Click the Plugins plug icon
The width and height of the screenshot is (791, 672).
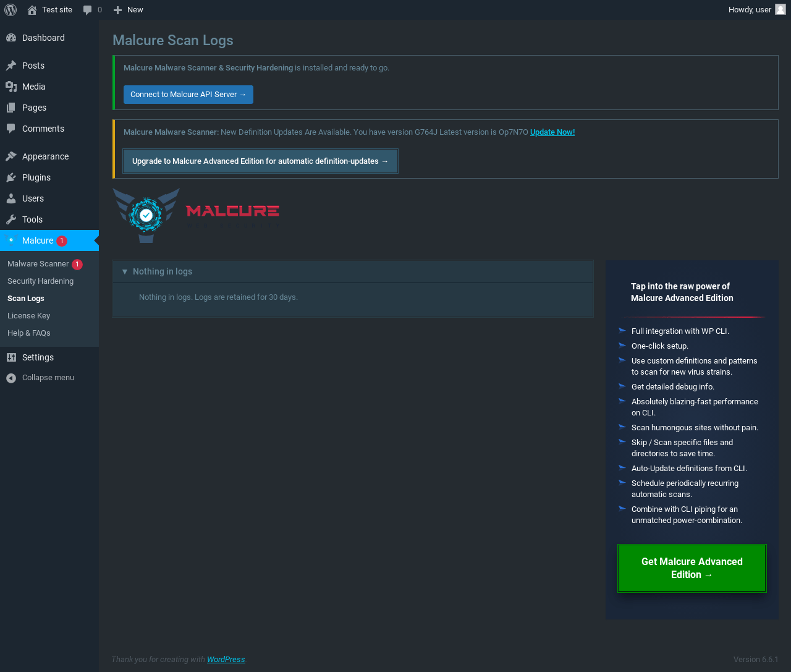[11, 177]
